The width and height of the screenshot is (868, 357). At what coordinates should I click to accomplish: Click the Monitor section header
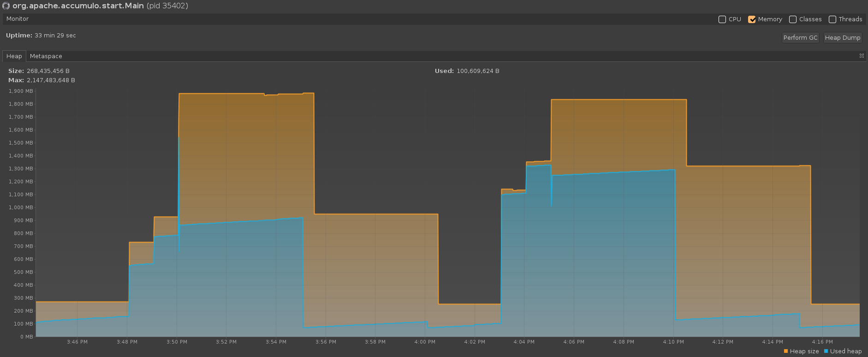[x=18, y=19]
